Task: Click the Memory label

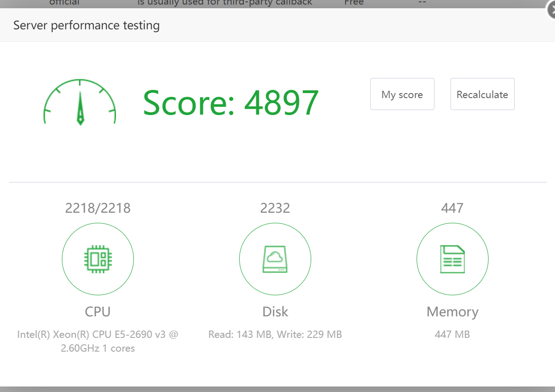Action: pyautogui.click(x=452, y=312)
